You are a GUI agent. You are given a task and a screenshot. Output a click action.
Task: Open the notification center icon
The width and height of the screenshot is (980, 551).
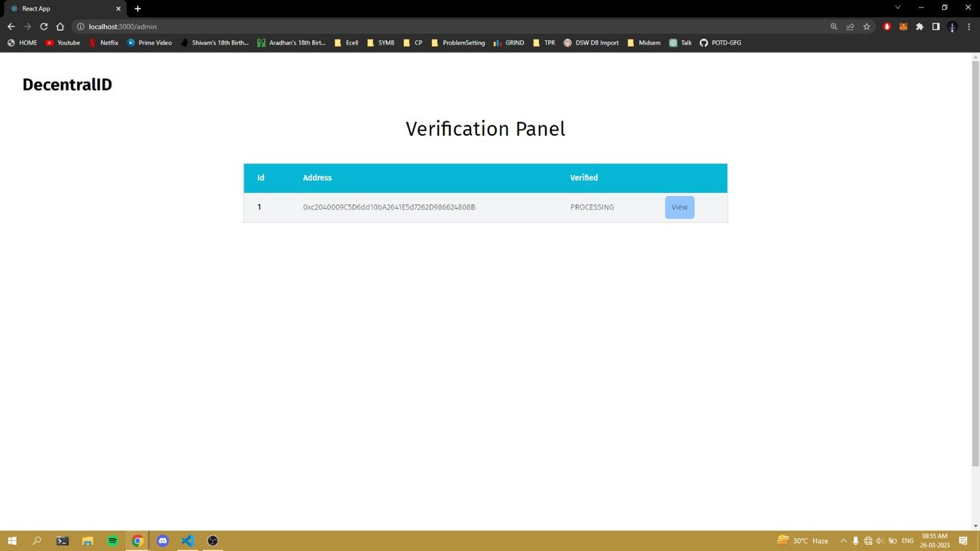(963, 541)
